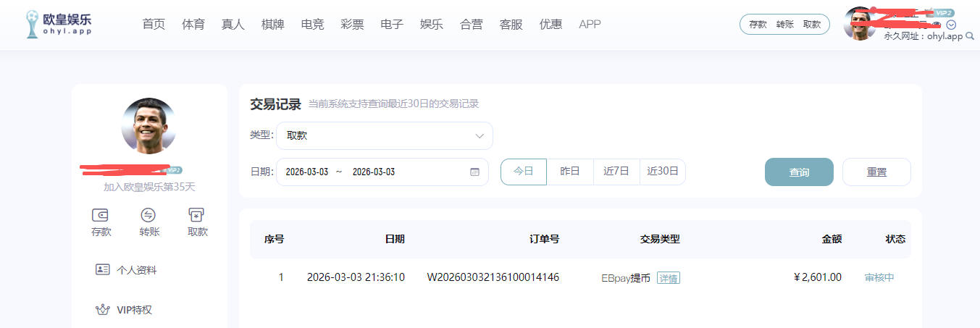Click the 取款 withdraw icon in sidebar
The image size is (980, 328).
click(196, 215)
